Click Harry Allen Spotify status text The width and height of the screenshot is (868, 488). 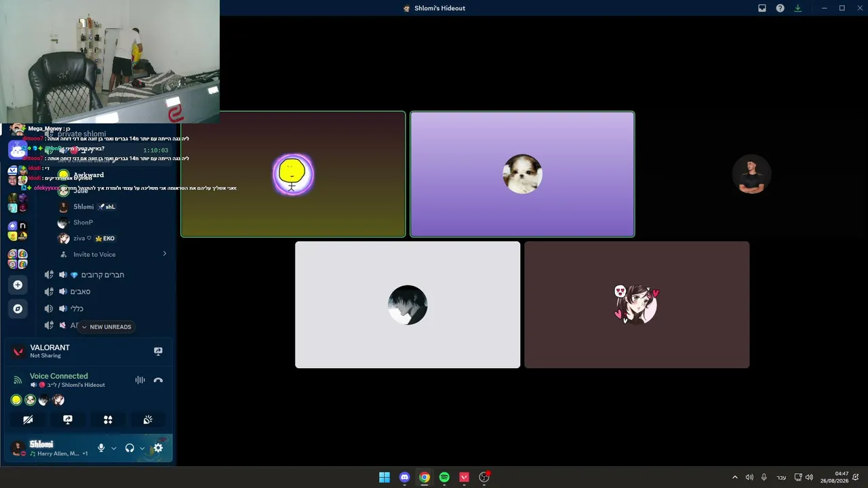(x=58, y=453)
